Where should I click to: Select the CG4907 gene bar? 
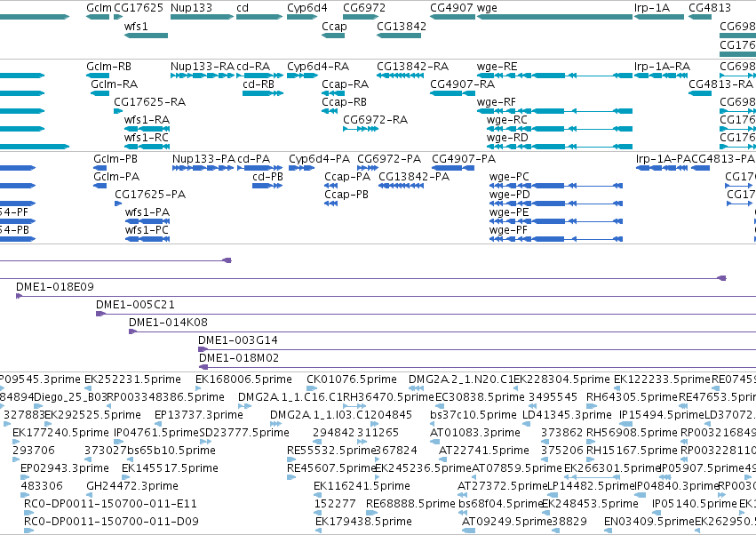[452, 17]
